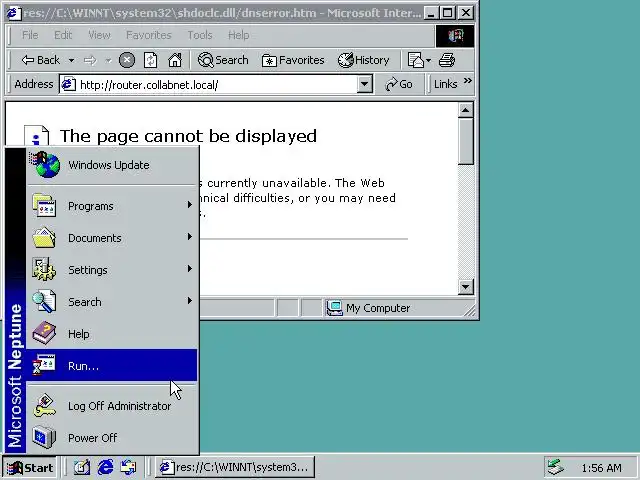The height and width of the screenshot is (480, 640).
Task: Click the Go button
Action: coord(399,84)
